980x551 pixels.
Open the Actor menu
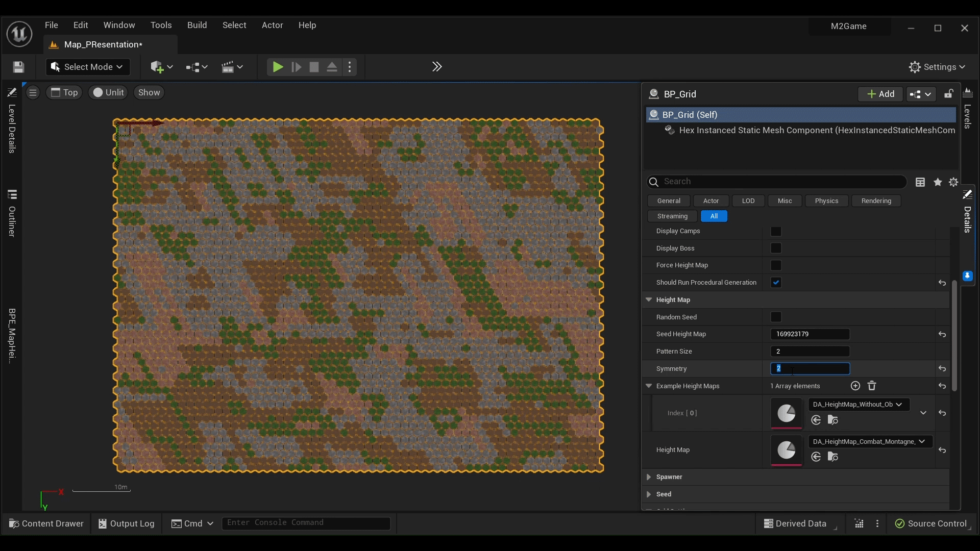coord(272,25)
